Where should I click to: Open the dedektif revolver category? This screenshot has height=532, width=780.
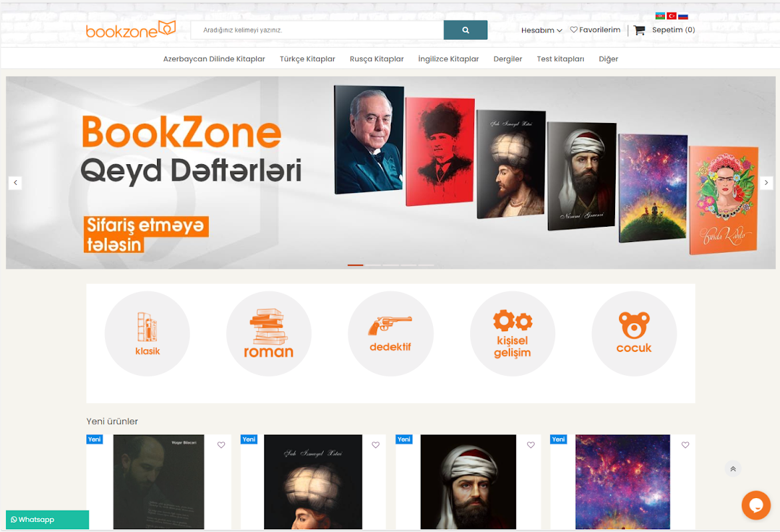(x=390, y=333)
